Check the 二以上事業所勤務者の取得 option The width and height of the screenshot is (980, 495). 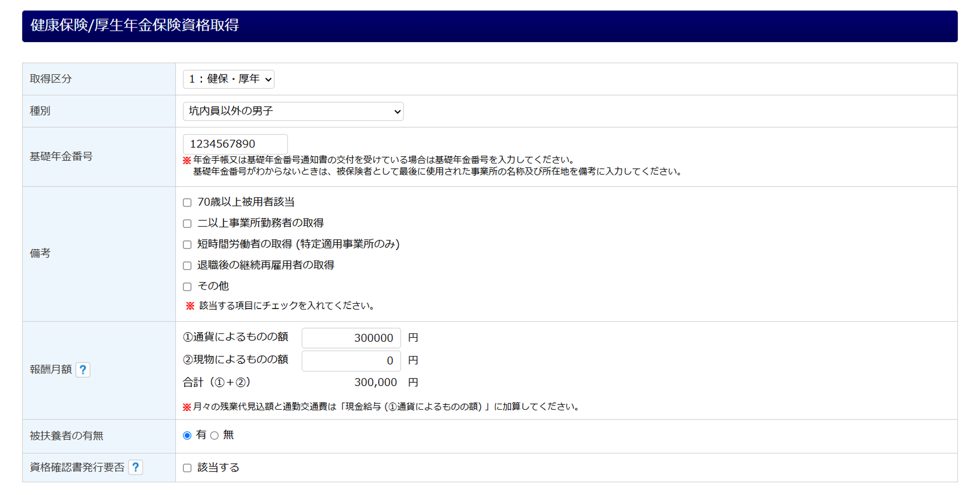coord(187,224)
